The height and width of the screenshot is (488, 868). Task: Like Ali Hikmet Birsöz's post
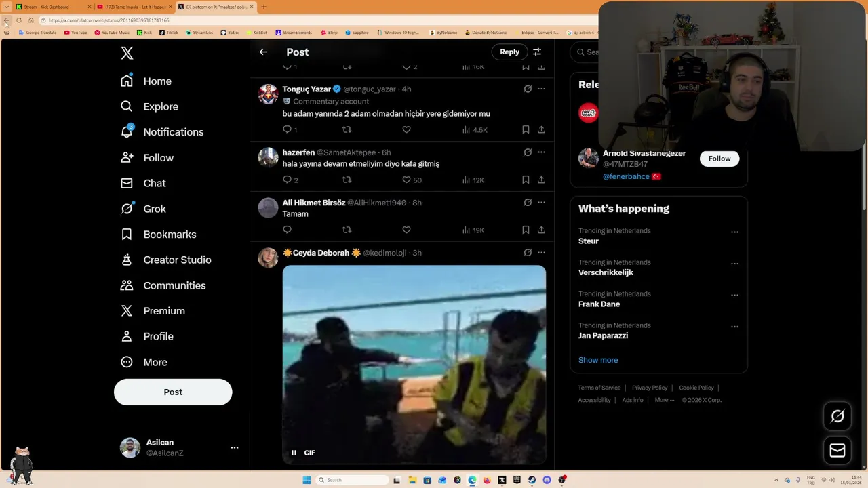pyautogui.click(x=406, y=230)
